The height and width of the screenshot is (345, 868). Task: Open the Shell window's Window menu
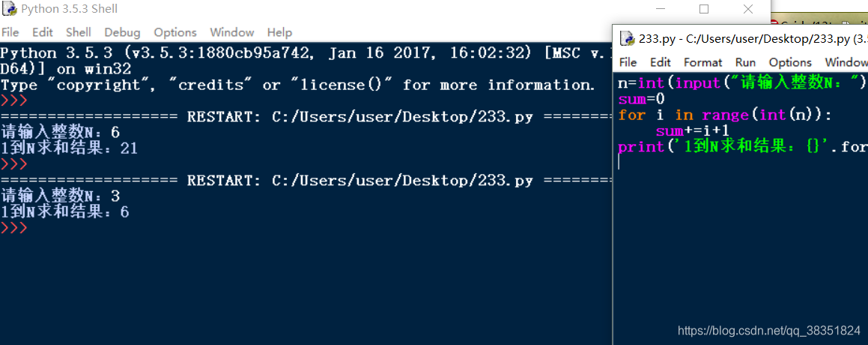click(231, 32)
